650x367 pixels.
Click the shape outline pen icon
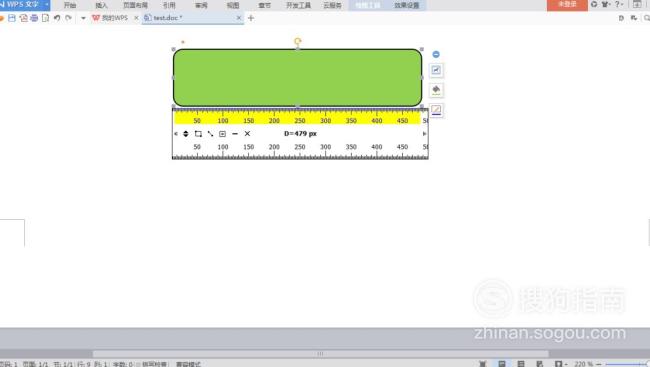coord(436,110)
